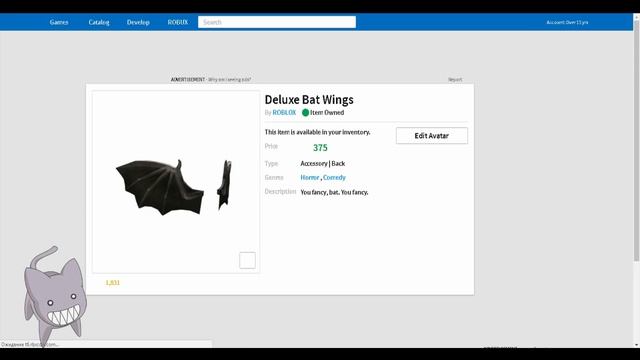
Task: Click the green Item Owned check icon
Action: (x=305, y=112)
